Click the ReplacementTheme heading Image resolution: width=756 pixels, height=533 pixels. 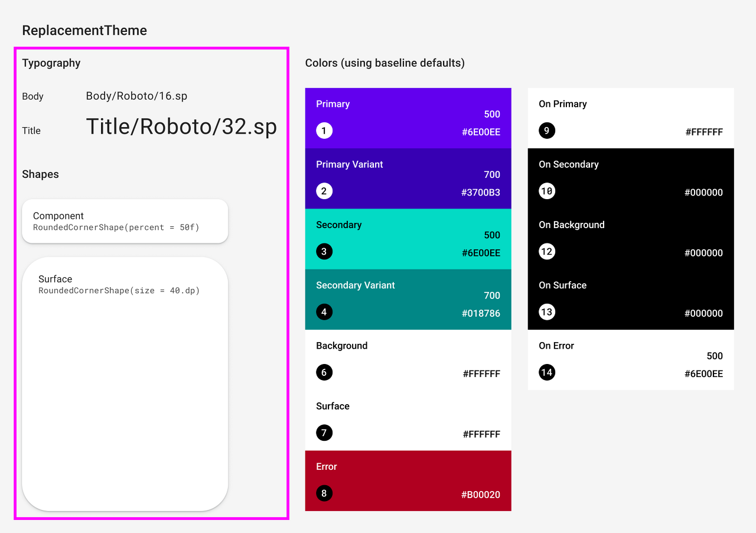click(84, 31)
